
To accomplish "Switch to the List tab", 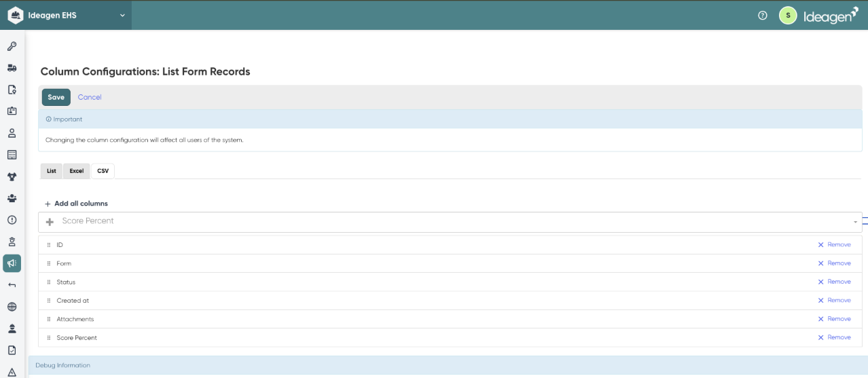I will [x=52, y=171].
